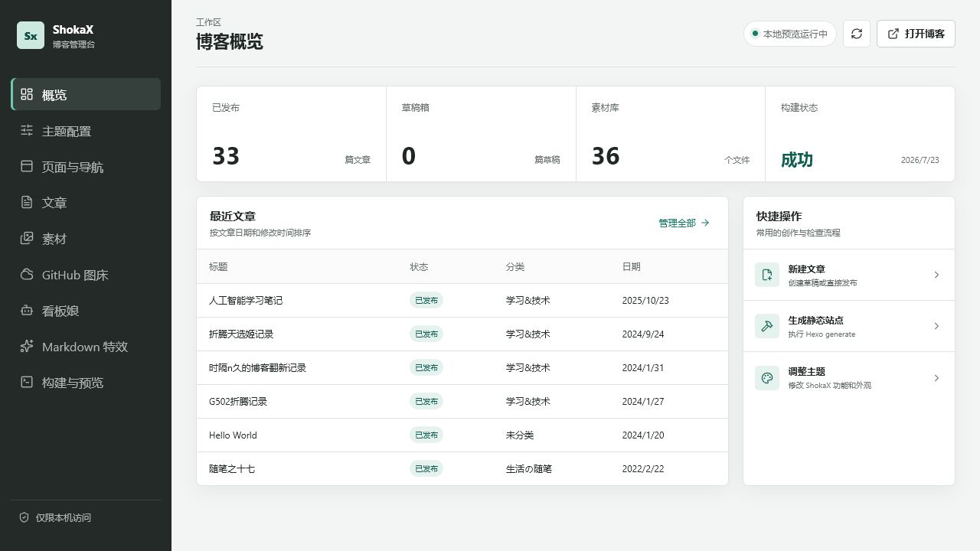Click the 分类 column header
This screenshot has height=551, width=980.
click(515, 266)
